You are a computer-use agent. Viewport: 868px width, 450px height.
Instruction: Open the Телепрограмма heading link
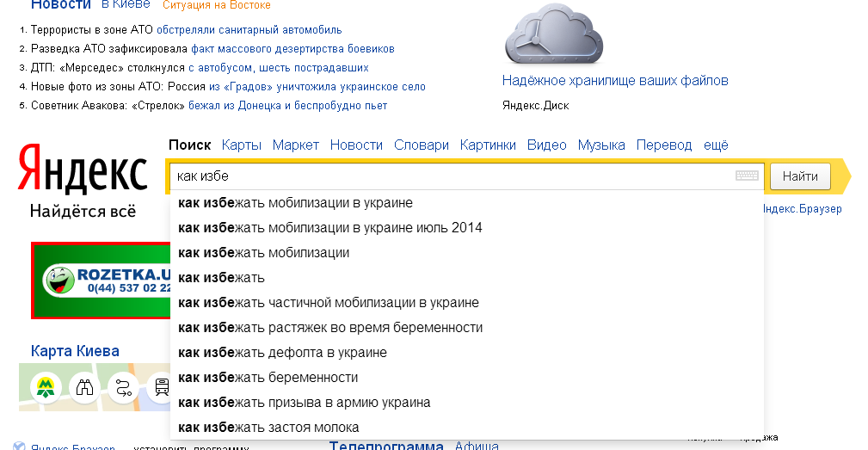coord(386,445)
